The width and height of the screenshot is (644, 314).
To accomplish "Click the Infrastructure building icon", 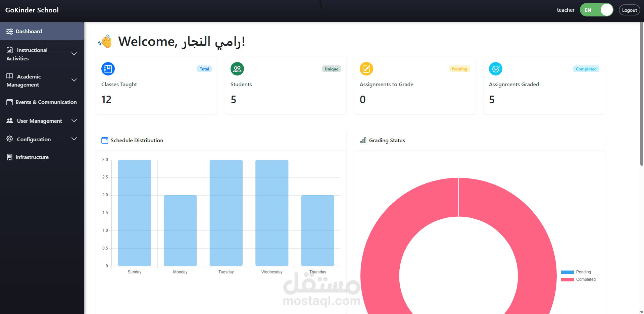I will pos(10,157).
